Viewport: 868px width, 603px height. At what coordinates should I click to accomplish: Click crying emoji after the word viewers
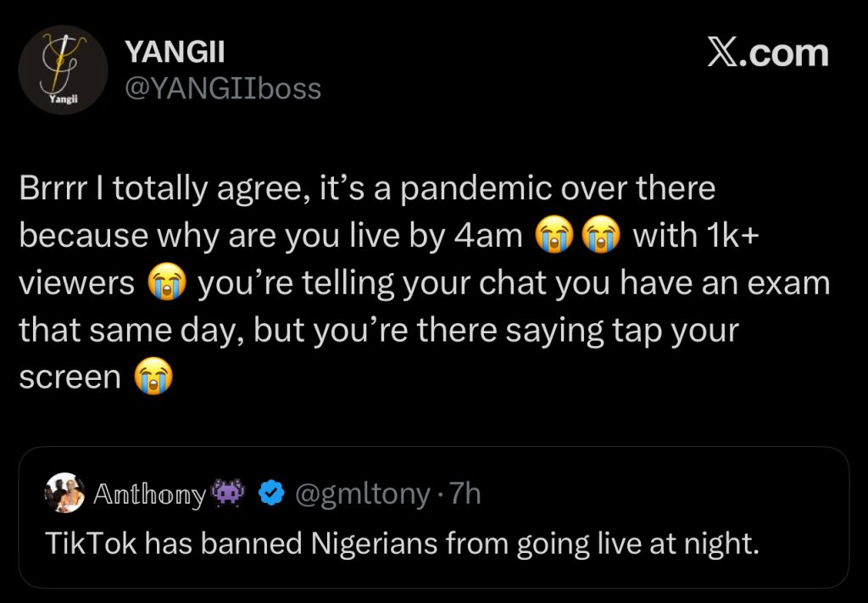(x=166, y=282)
